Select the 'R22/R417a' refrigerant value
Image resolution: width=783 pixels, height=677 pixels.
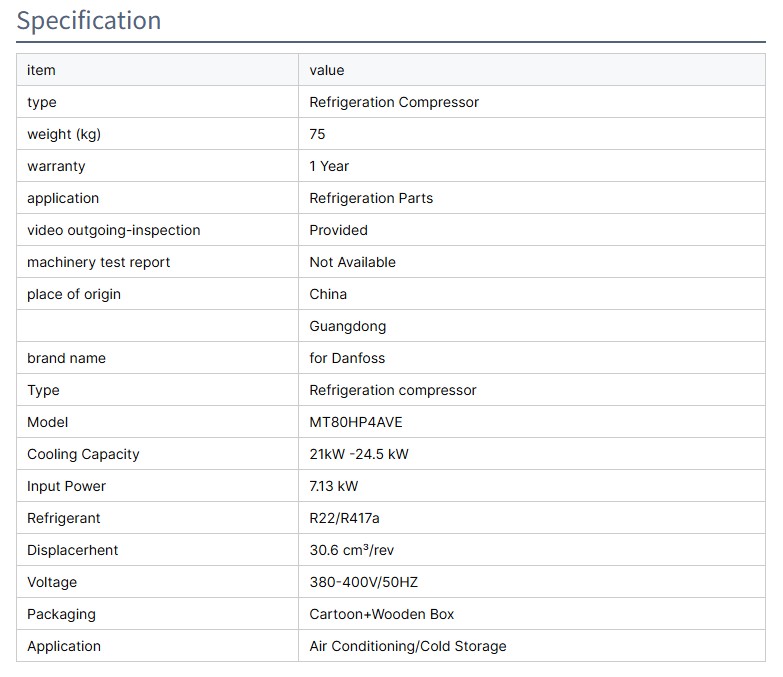(345, 518)
